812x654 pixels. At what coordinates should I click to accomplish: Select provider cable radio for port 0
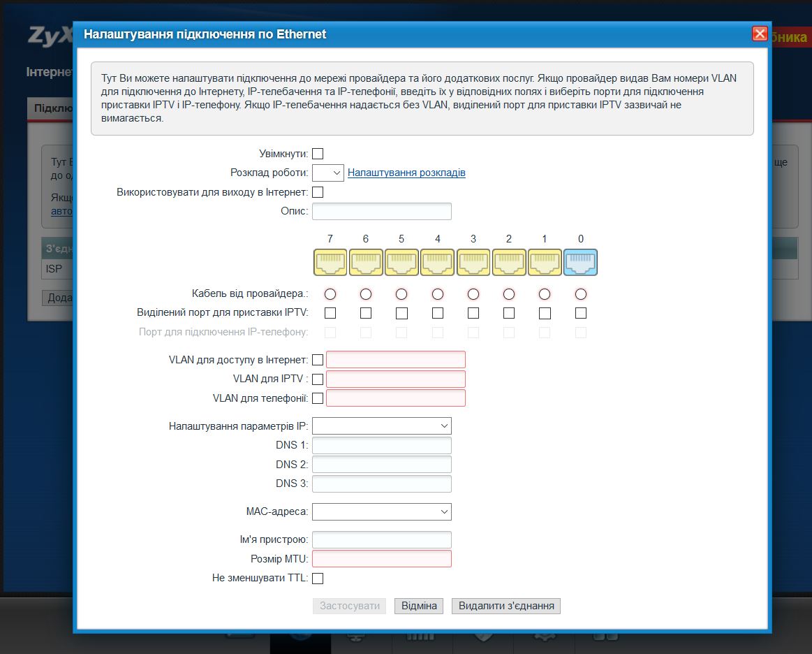(x=580, y=294)
